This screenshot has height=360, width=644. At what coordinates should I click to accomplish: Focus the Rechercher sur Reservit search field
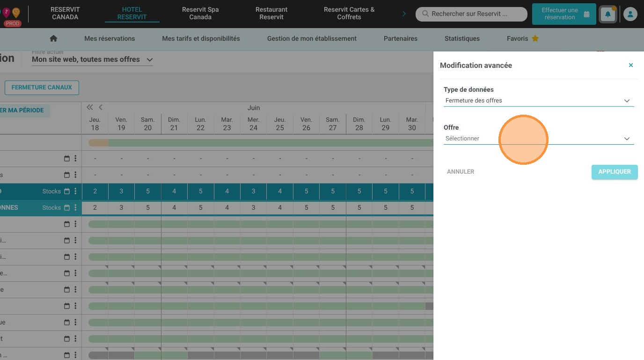pyautogui.click(x=471, y=14)
